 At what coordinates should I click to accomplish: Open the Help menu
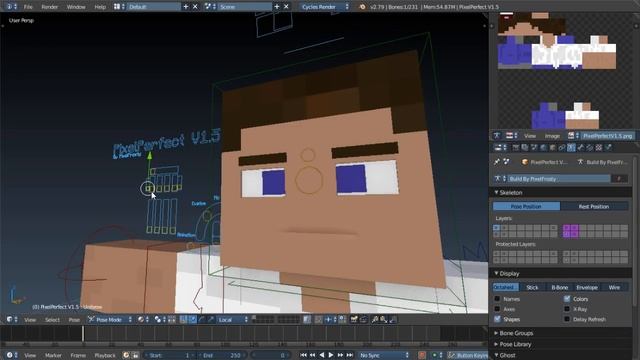click(100, 7)
